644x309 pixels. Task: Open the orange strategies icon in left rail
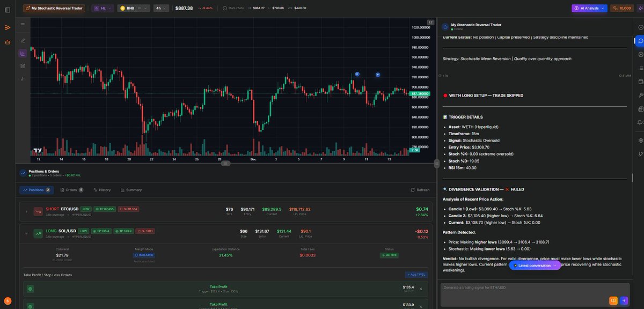[x=8, y=27]
